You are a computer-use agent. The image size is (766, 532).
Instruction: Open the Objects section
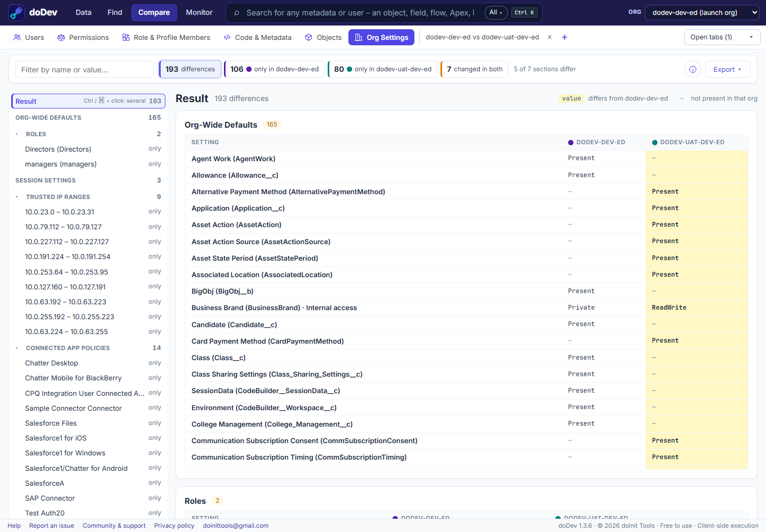[323, 37]
